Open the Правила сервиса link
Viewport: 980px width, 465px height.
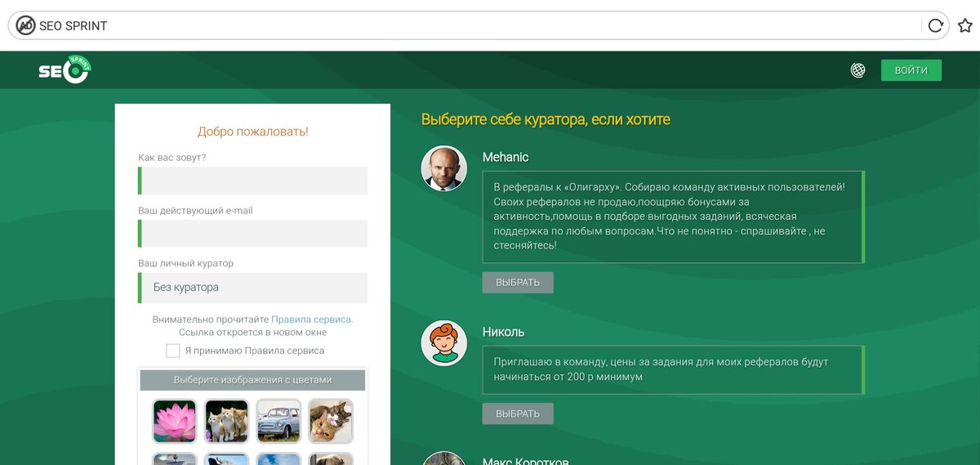click(311, 320)
